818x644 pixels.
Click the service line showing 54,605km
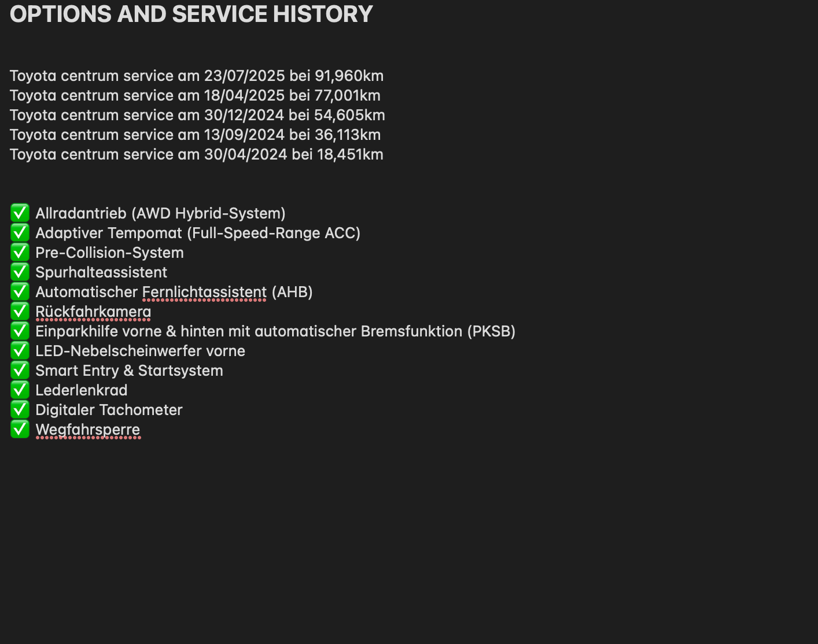click(197, 115)
